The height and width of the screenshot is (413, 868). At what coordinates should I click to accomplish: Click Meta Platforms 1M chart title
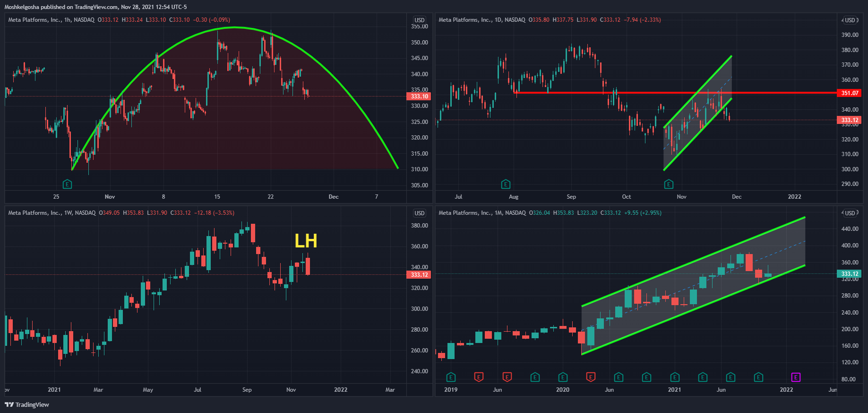482,213
